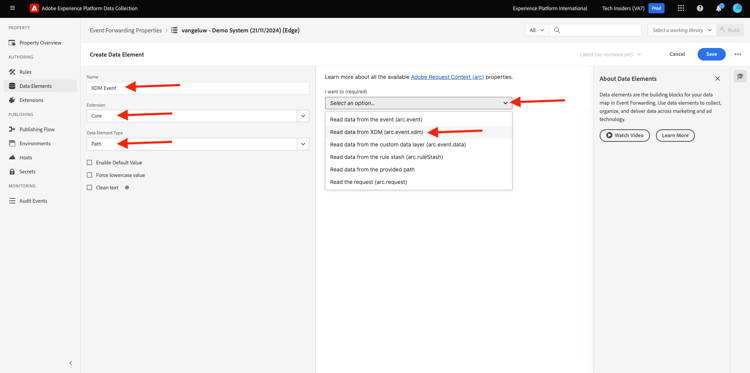Image resolution: width=750 pixels, height=373 pixels.
Task: Click the Adobe logo icon
Action: (34, 8)
